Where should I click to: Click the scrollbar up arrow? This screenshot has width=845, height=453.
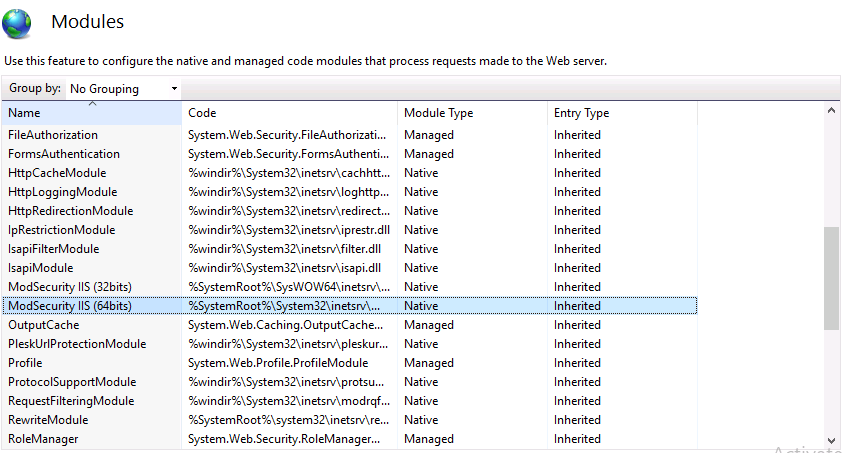[832, 110]
